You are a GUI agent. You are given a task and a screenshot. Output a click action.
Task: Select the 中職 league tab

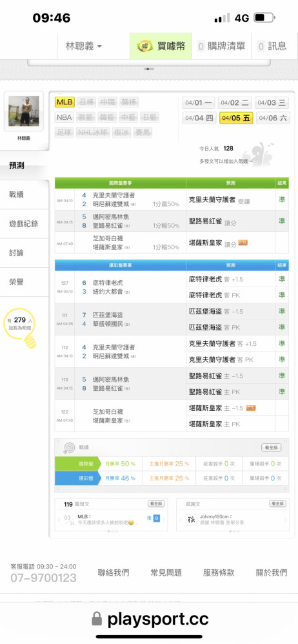pyautogui.click(x=108, y=102)
